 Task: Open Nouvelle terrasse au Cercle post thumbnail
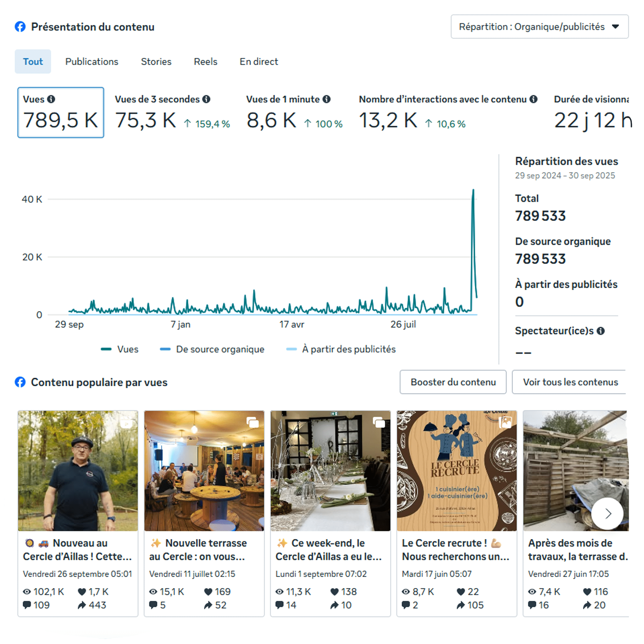coord(204,471)
